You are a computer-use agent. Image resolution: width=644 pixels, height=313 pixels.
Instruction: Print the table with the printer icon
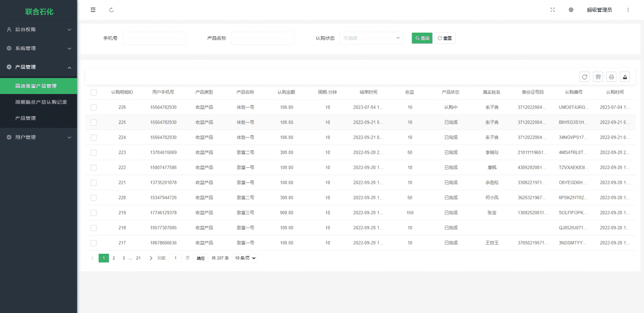tap(611, 77)
